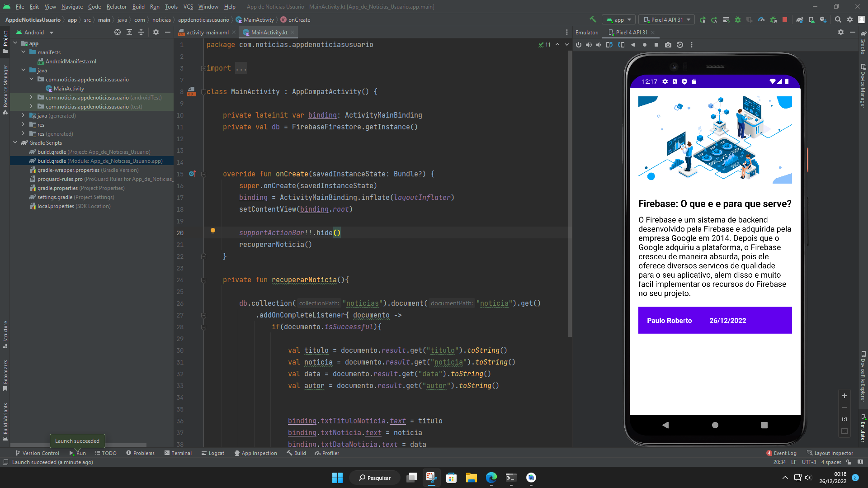Sync project with Gradle files
The width and height of the screenshot is (868, 488).
(800, 20)
